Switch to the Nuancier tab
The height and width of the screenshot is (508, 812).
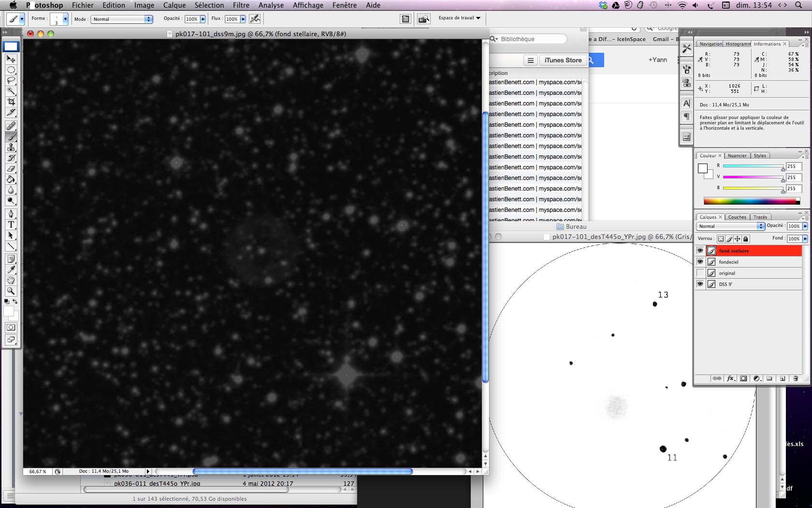737,155
